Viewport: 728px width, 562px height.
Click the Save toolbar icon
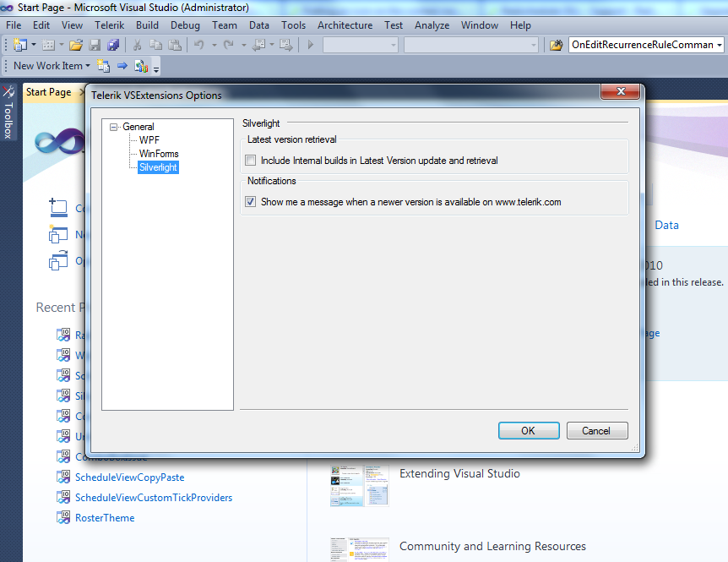click(x=95, y=45)
